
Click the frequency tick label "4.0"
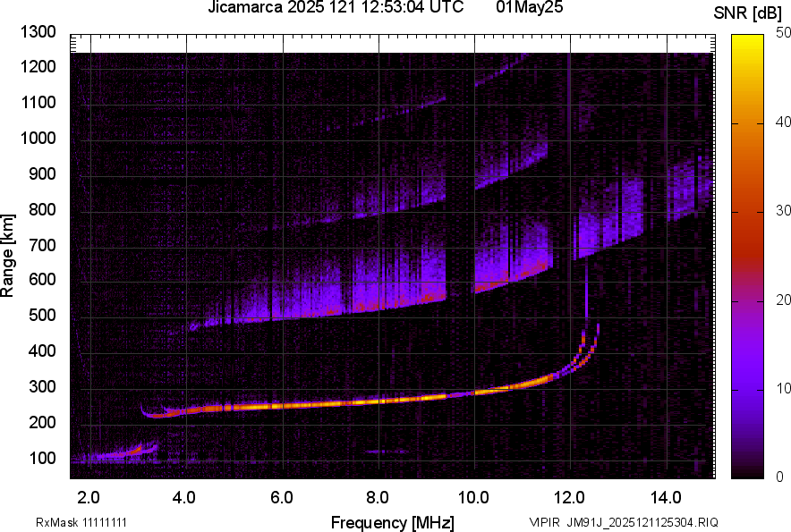tap(183, 498)
